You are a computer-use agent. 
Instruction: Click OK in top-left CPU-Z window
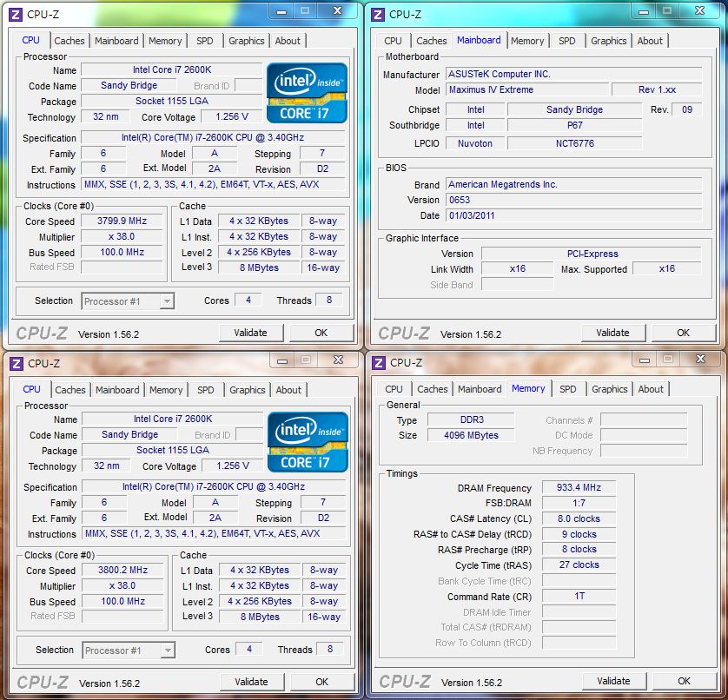[x=321, y=333]
